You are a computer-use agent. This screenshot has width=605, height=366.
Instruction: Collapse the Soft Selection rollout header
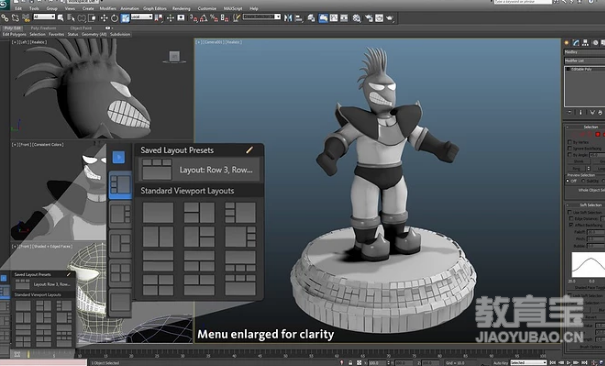point(586,205)
